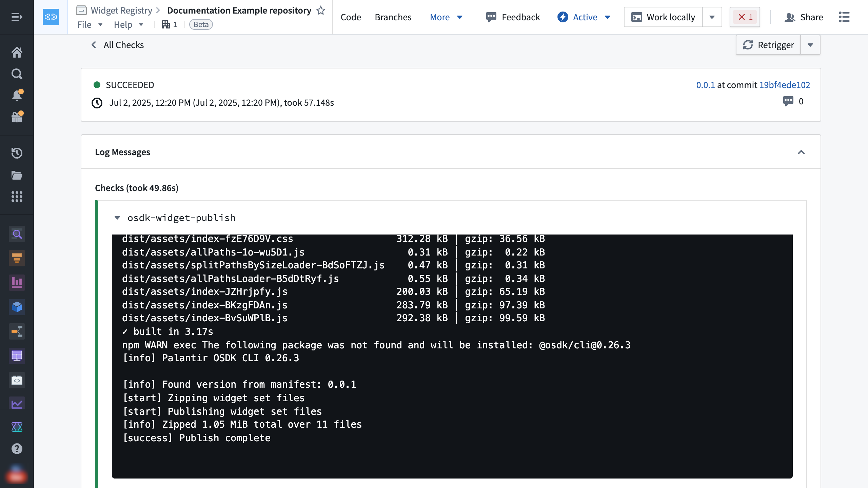Go back to All Checks
This screenshot has height=488, width=868.
pyautogui.click(x=118, y=45)
